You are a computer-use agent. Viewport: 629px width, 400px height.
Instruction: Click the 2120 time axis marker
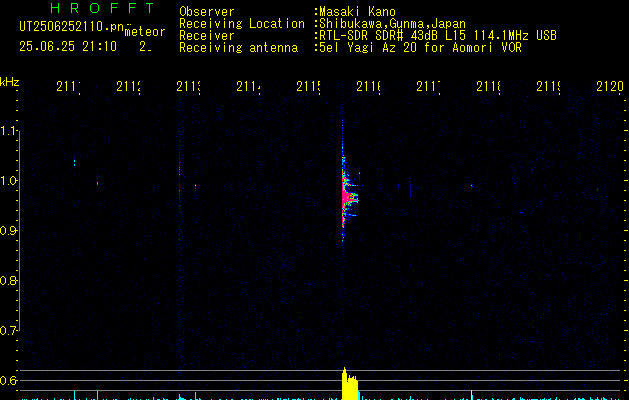(x=610, y=86)
